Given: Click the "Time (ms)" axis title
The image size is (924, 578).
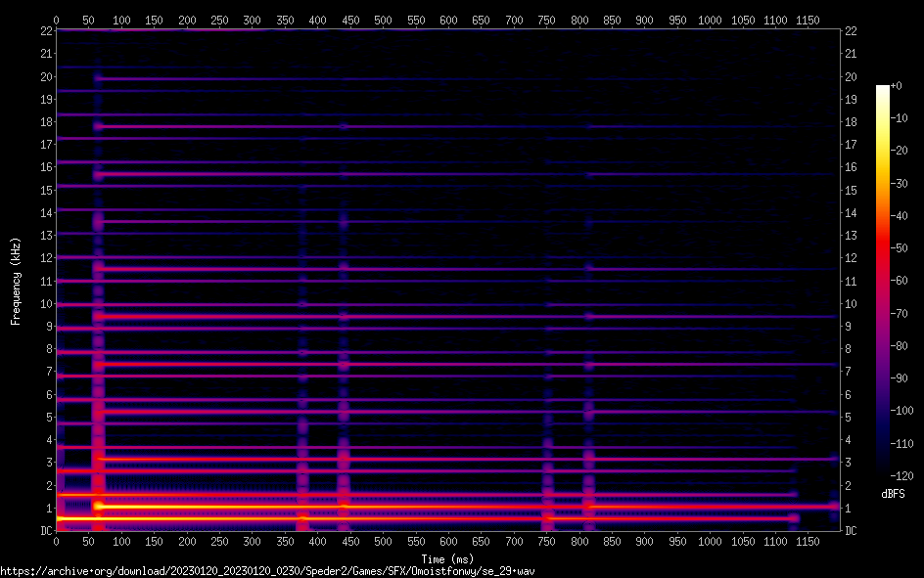Looking at the screenshot, I should tap(446, 558).
